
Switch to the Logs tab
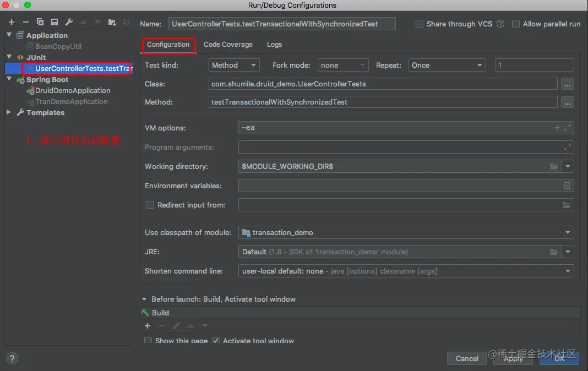point(275,45)
